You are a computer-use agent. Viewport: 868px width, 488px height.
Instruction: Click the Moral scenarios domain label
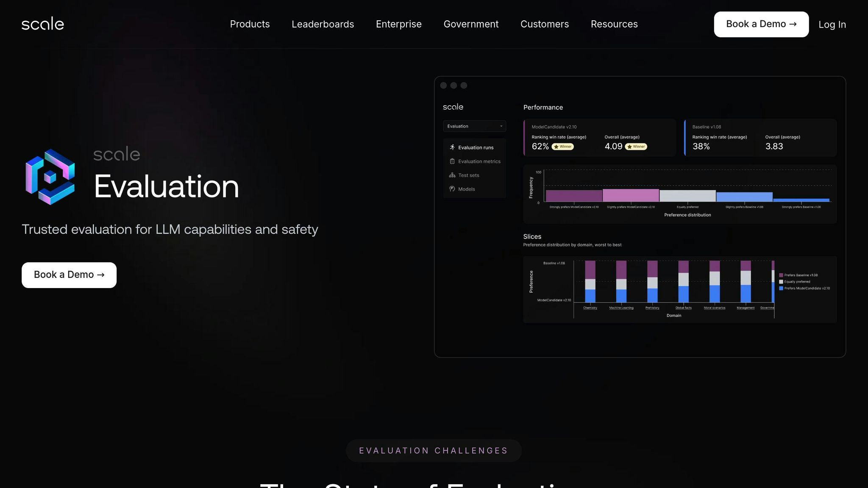click(715, 308)
